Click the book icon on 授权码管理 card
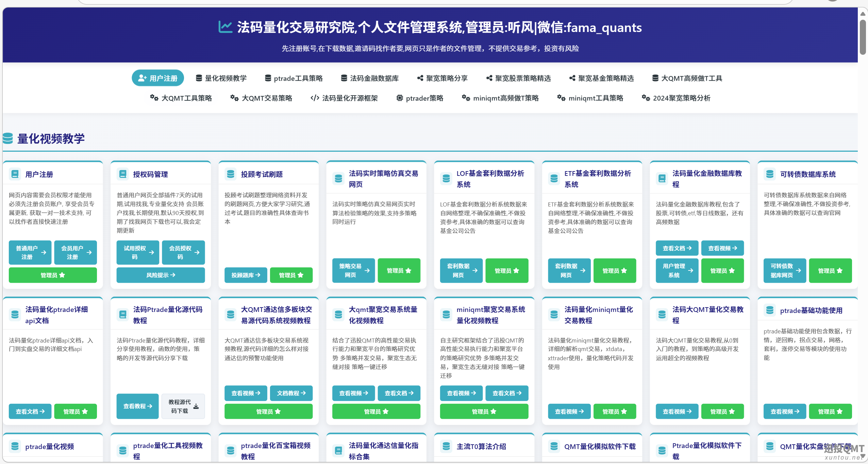This screenshot has height=464, width=868. [x=123, y=174]
